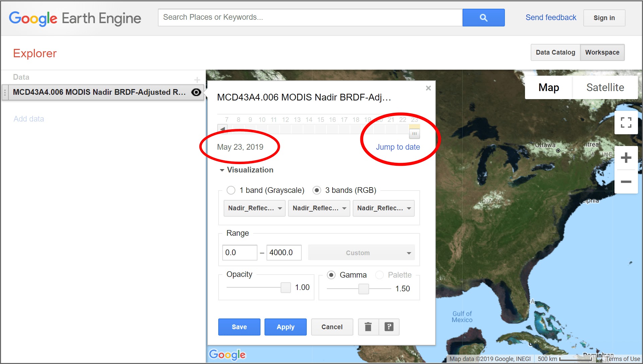643x364 pixels.
Task: Select 3 bands (RGB) option
Action: tap(317, 190)
